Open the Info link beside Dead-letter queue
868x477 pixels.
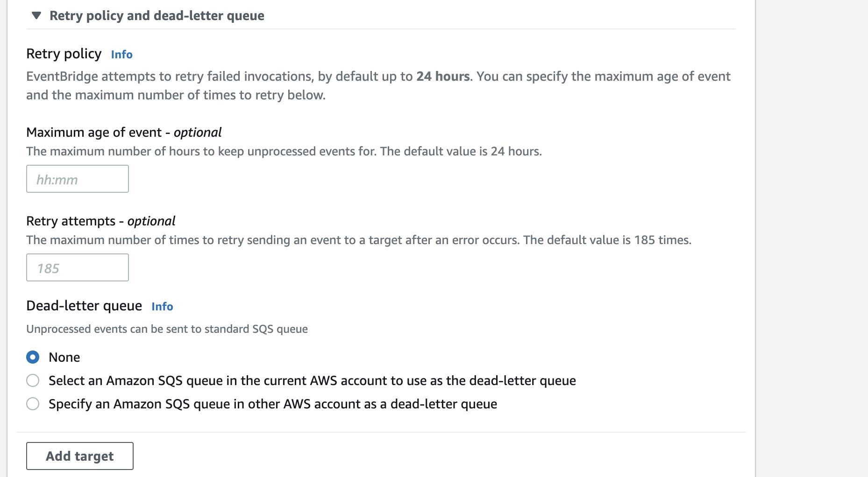162,307
